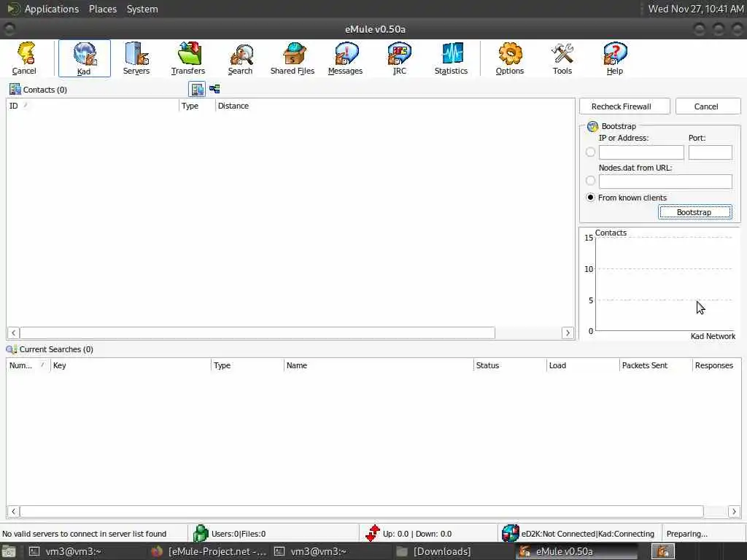Click "eD2K:Not Connected|Kad:Connecting" status text
Screen dimensions: 747x560
[x=587, y=534]
